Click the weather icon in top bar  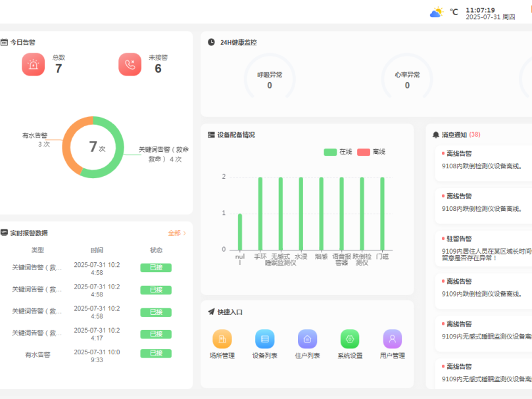click(x=436, y=12)
